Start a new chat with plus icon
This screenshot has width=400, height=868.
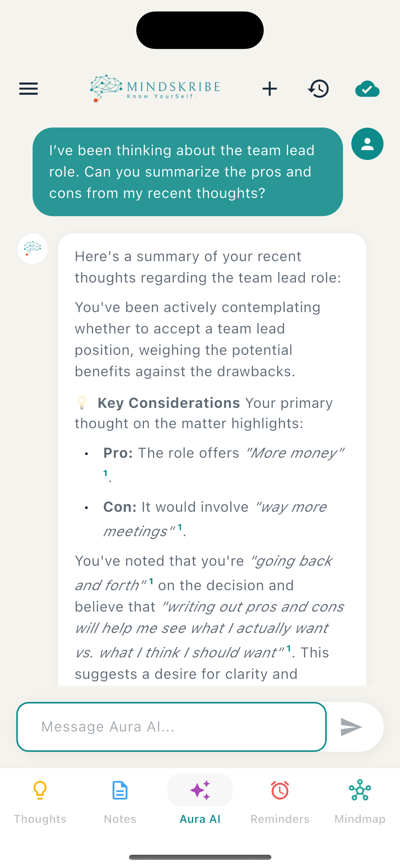click(270, 89)
